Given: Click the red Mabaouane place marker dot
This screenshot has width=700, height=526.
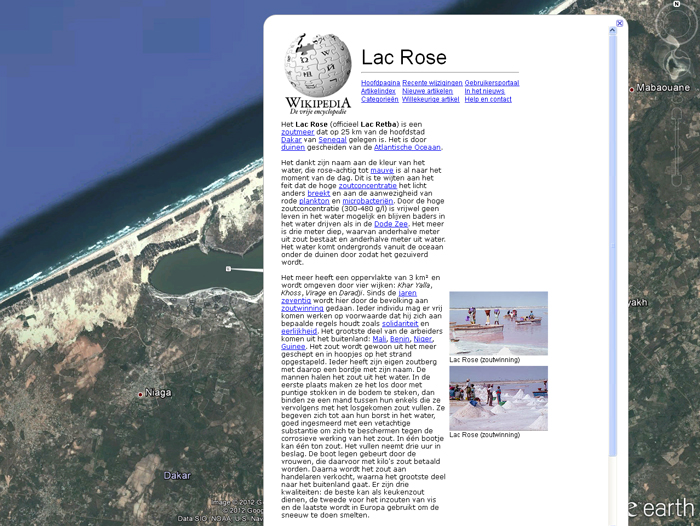Looking at the screenshot, I should click(632, 89).
